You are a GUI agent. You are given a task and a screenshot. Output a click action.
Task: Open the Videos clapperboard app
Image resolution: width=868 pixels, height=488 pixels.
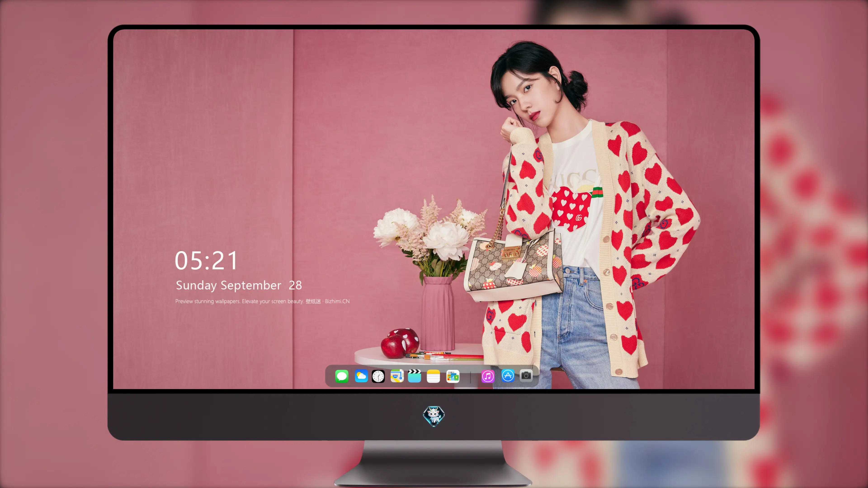pyautogui.click(x=415, y=376)
